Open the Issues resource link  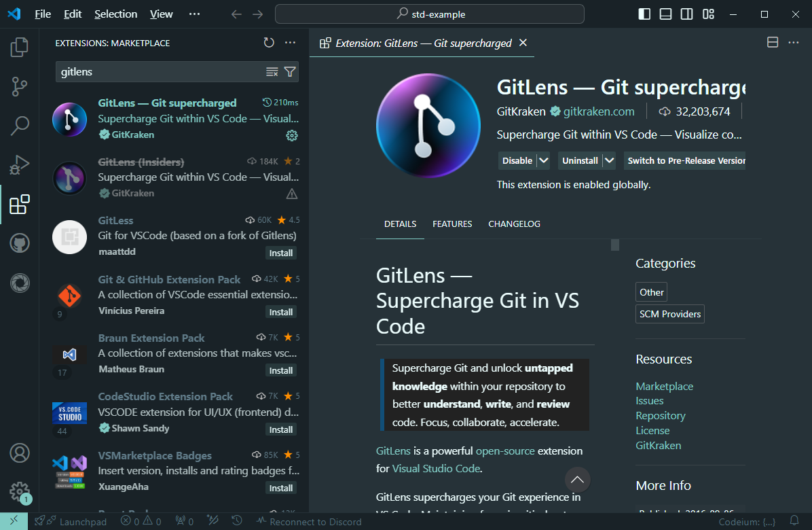[x=649, y=401]
